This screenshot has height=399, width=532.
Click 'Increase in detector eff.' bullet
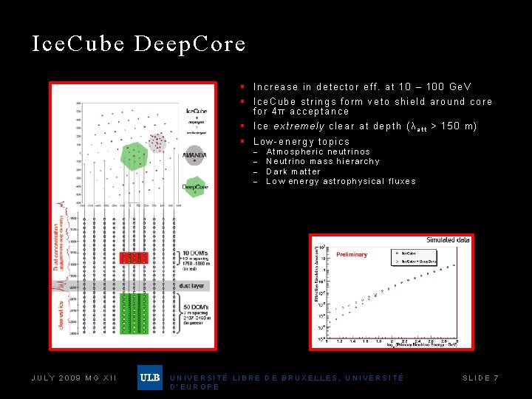point(362,87)
